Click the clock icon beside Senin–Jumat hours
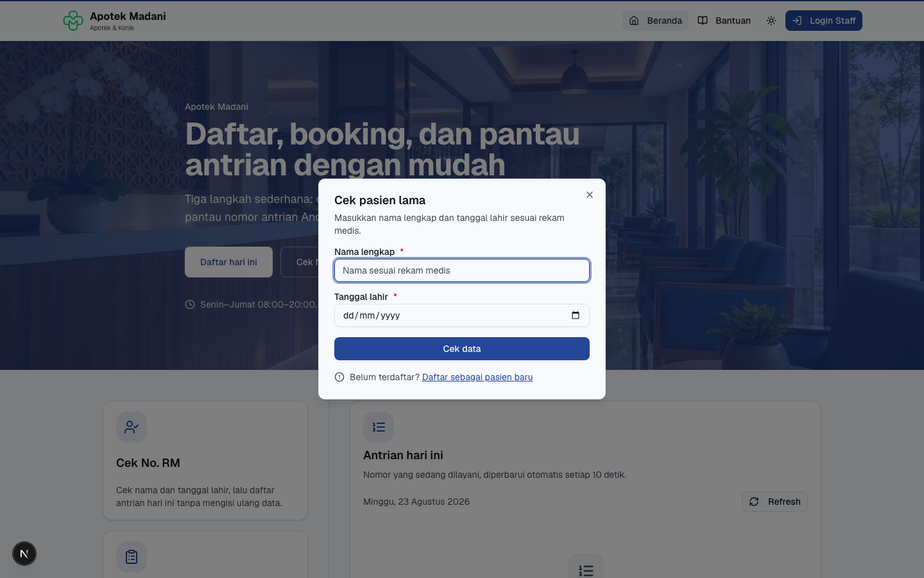 pyautogui.click(x=190, y=304)
